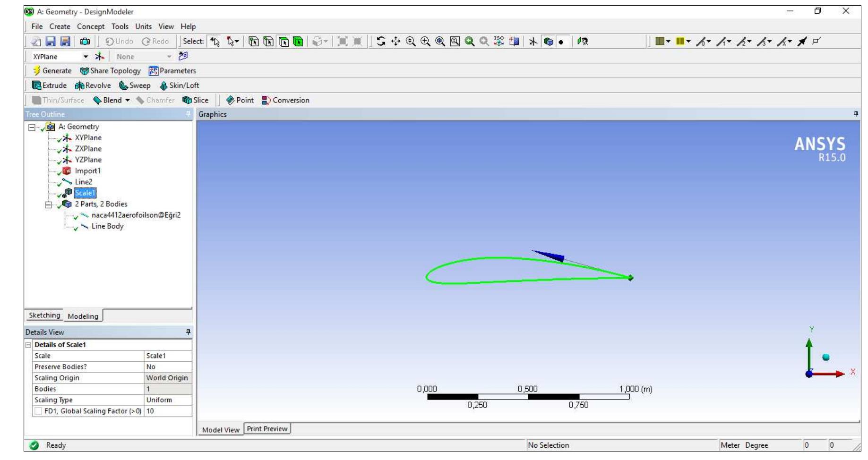Toggle the Display Model button

[548, 42]
